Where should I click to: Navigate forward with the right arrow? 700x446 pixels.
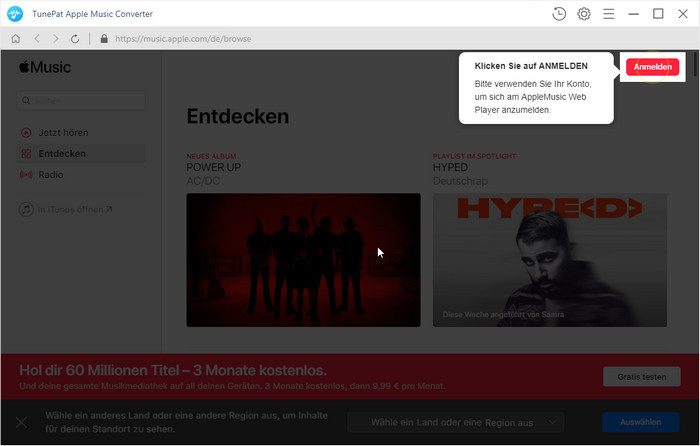[55, 39]
